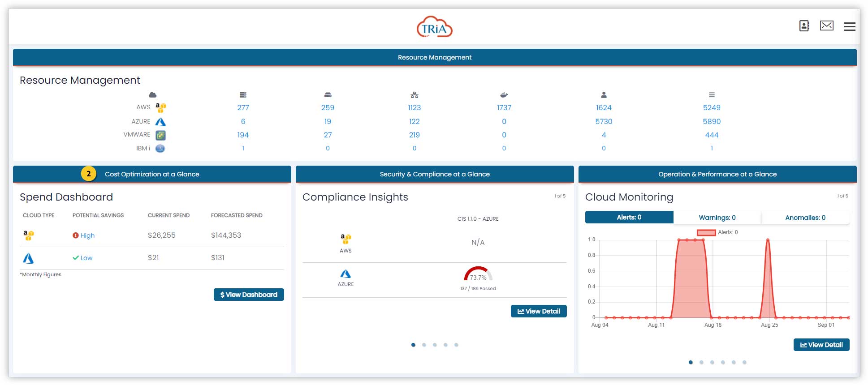Go to last Cloud Monitoring carousel dot
This screenshot has height=385, width=868.
click(x=744, y=362)
